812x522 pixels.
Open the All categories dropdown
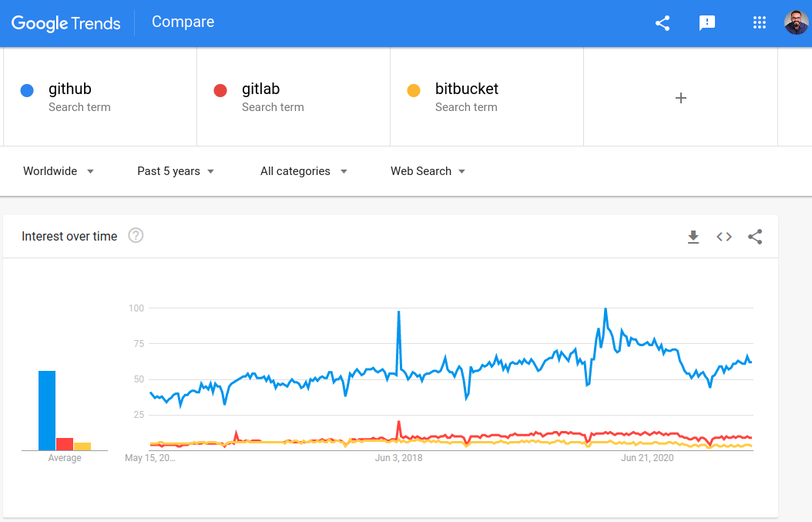point(303,171)
